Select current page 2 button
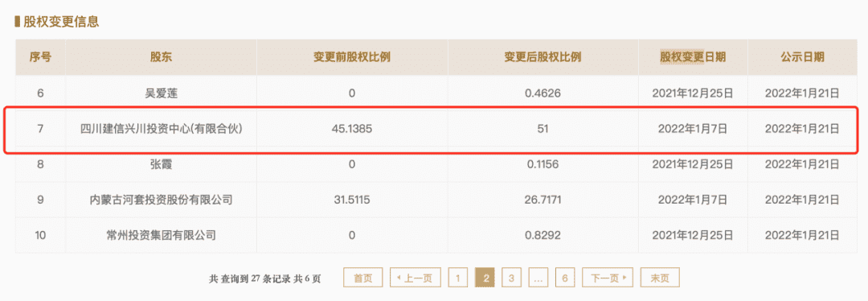868x301 pixels. point(485,278)
